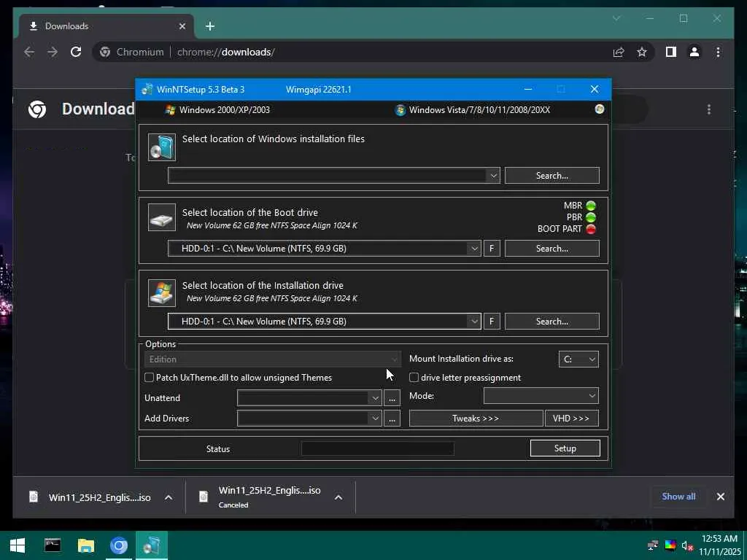Image resolution: width=747 pixels, height=560 pixels.
Task: Click the Status progress bar
Action: click(x=377, y=448)
